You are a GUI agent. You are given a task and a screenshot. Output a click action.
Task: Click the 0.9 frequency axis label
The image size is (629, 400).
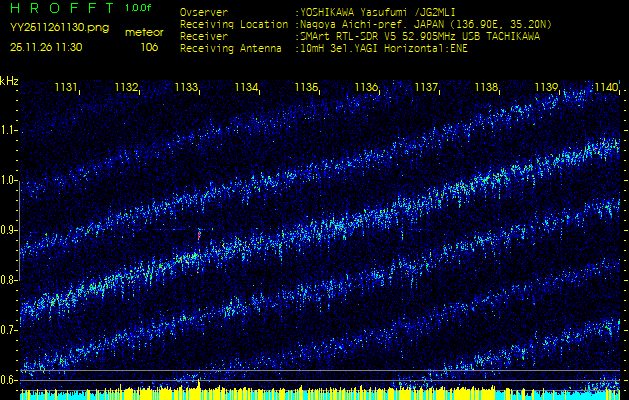tap(9, 230)
